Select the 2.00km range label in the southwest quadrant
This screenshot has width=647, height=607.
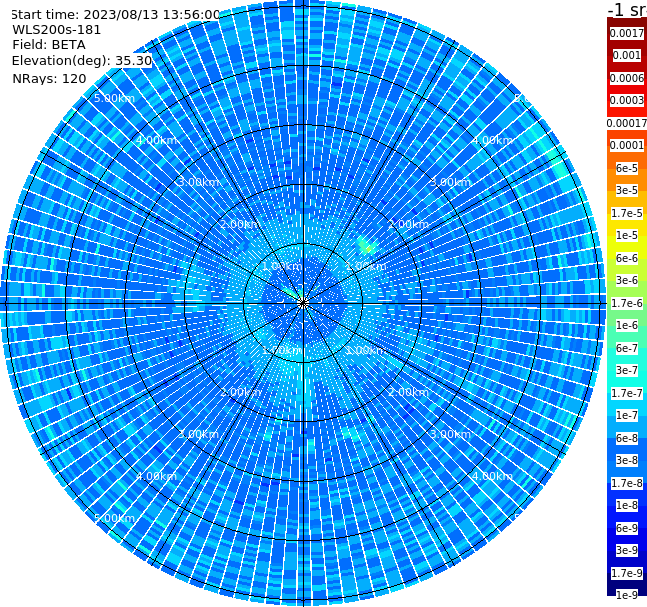click(x=240, y=392)
